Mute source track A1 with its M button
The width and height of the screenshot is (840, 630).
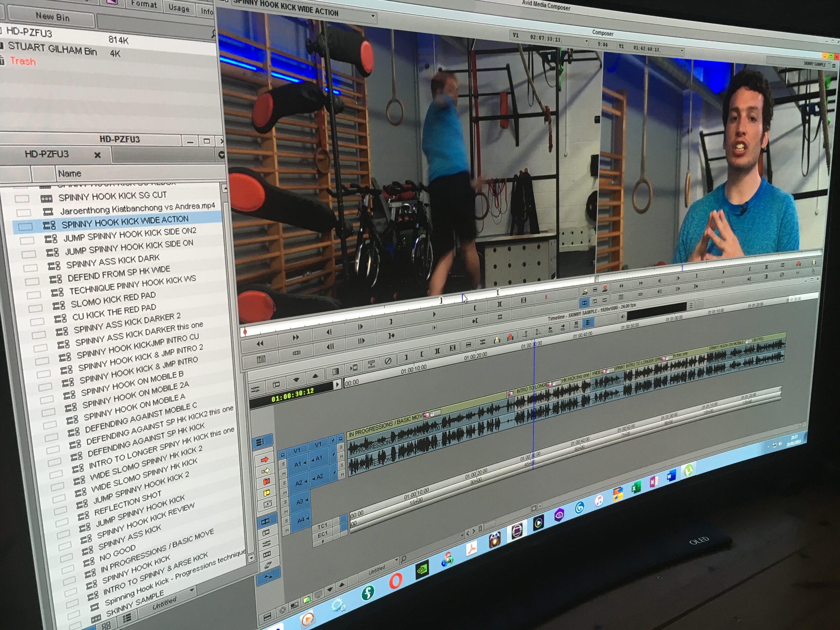tap(284, 473)
